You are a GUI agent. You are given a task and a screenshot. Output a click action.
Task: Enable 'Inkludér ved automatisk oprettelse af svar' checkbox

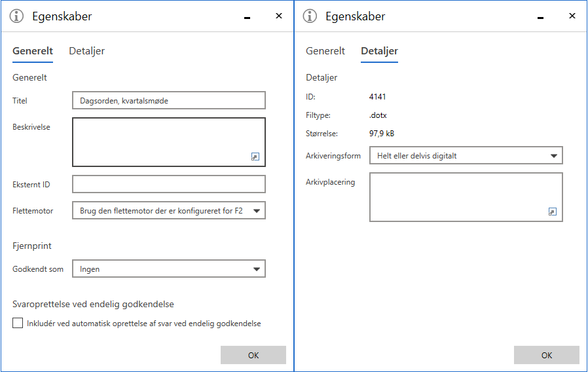pos(18,323)
